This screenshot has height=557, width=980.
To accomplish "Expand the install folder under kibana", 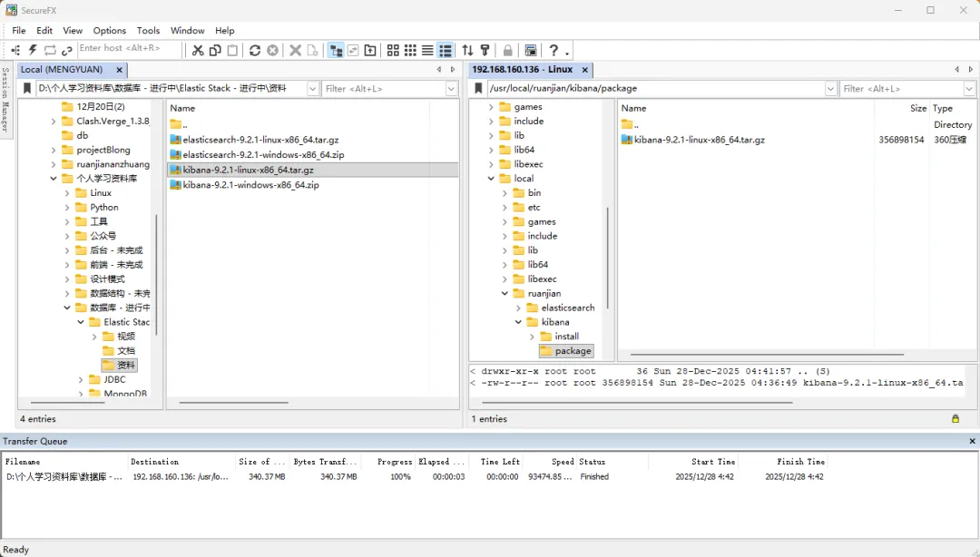I will [x=532, y=337].
